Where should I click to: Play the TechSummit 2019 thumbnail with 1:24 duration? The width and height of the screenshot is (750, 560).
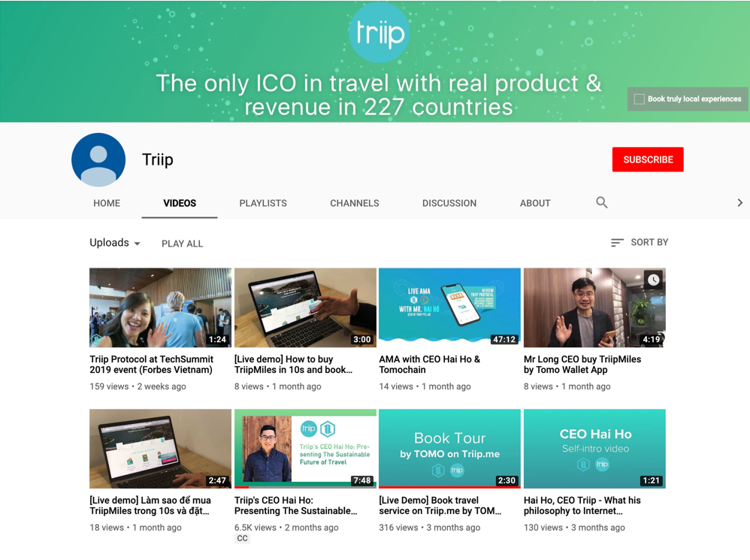(160, 307)
